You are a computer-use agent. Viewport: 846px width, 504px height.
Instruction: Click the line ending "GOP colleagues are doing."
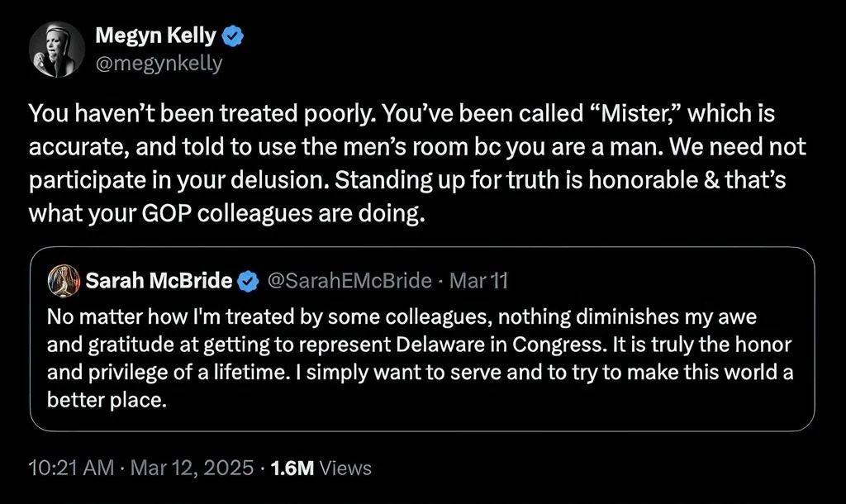coord(226,213)
